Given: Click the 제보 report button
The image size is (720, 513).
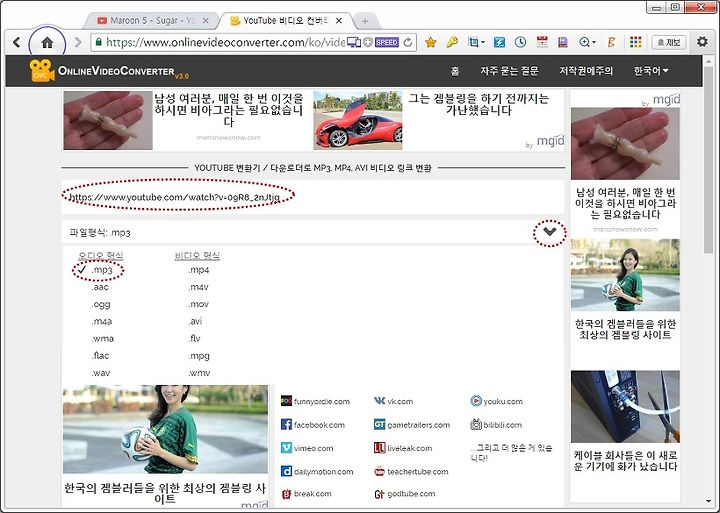Looking at the screenshot, I should click(669, 42).
